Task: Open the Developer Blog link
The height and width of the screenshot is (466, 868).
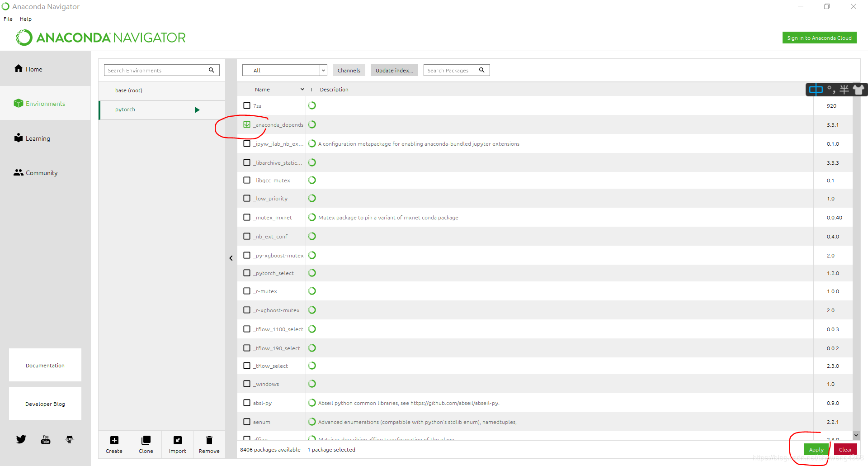Action: (x=45, y=404)
